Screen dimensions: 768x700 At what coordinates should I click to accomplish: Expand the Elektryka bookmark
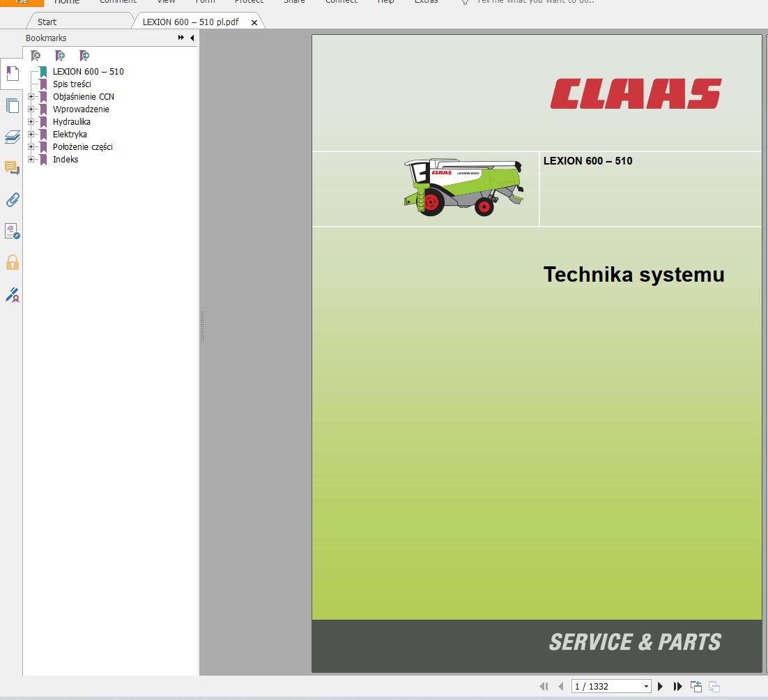[x=31, y=134]
